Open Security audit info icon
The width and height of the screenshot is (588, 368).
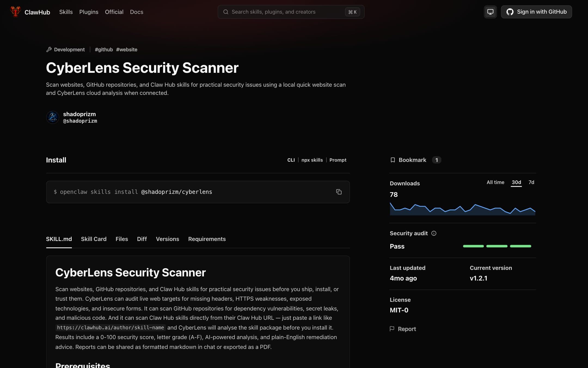point(434,233)
